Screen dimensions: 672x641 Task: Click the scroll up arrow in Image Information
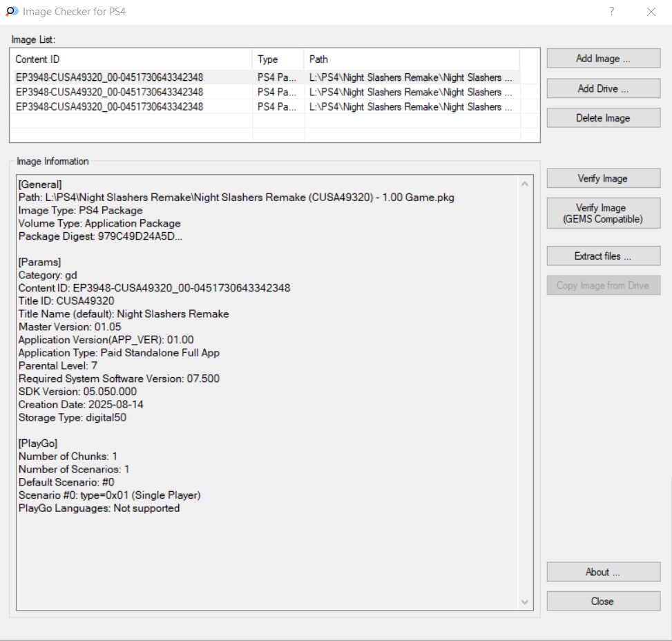[x=524, y=184]
